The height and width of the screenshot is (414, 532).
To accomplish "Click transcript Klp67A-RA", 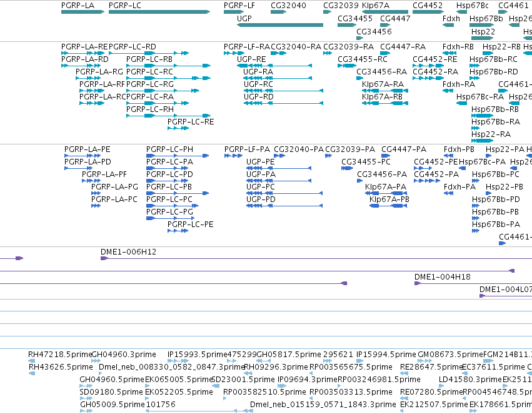I will pyautogui.click(x=383, y=84).
